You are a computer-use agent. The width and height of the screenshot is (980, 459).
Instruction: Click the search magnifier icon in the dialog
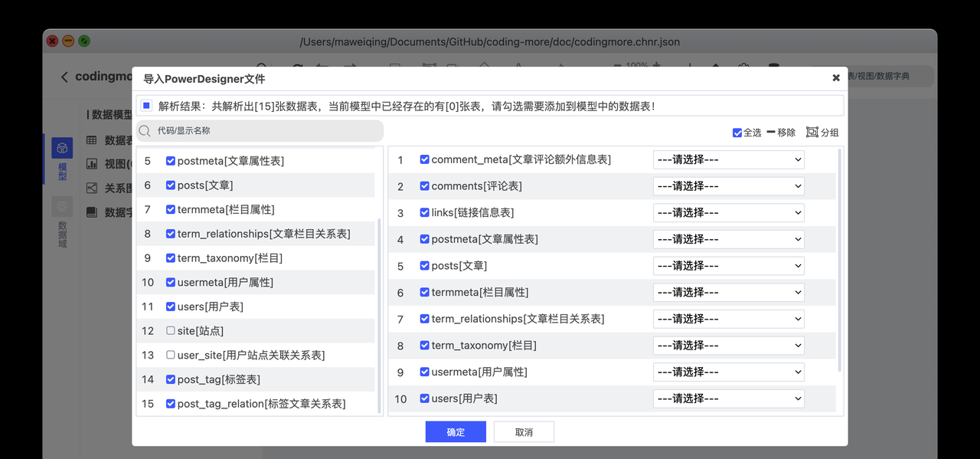coord(144,131)
